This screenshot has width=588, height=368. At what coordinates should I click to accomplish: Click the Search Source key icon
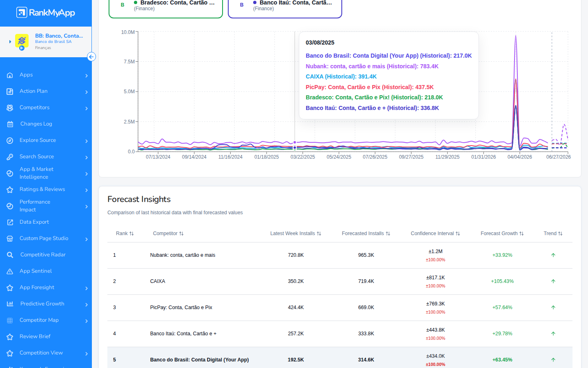[10, 157]
